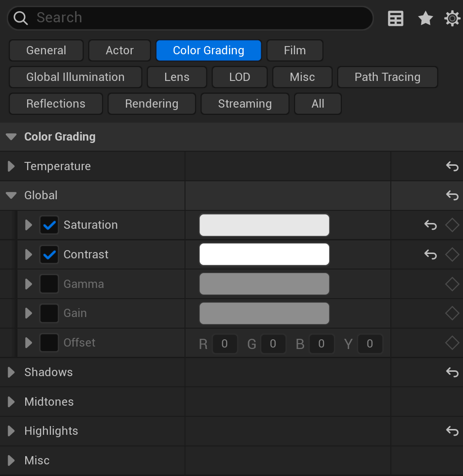This screenshot has width=463, height=476.
Task: Open the Lens filter tab
Action: coord(177,77)
